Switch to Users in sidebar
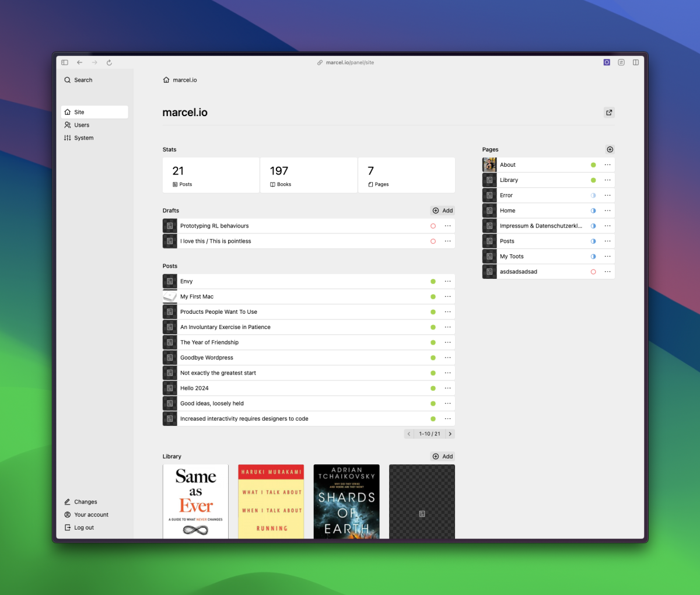Image resolution: width=700 pixels, height=595 pixels. pyautogui.click(x=82, y=125)
